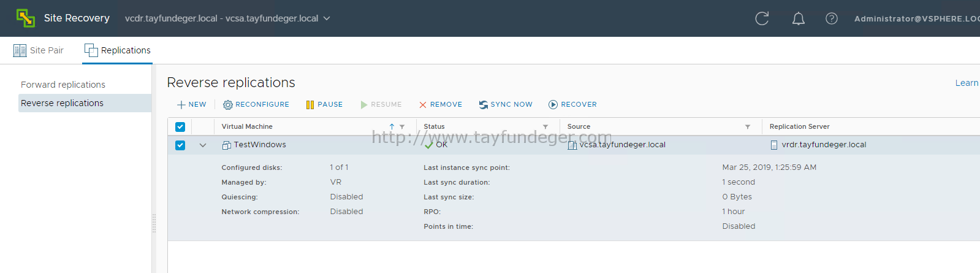Click the Mar 25, 2019 sync point value
The image size is (980, 273).
point(769,167)
